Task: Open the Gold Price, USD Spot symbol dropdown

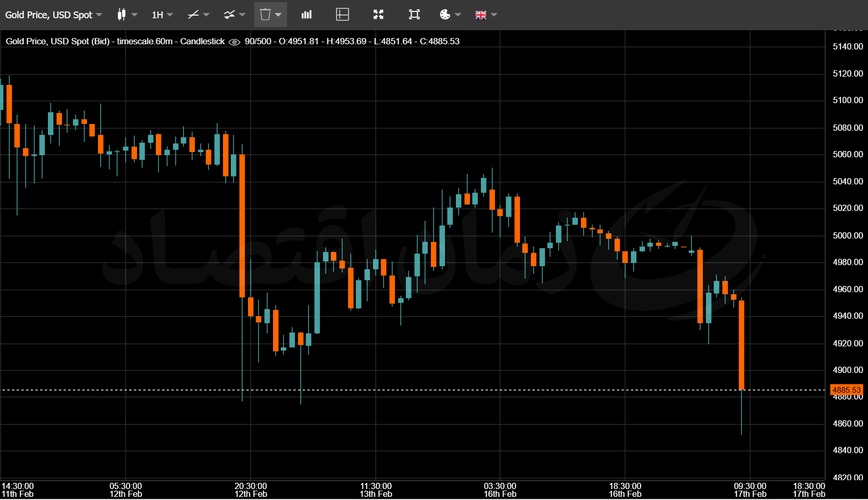Action: 54,15
